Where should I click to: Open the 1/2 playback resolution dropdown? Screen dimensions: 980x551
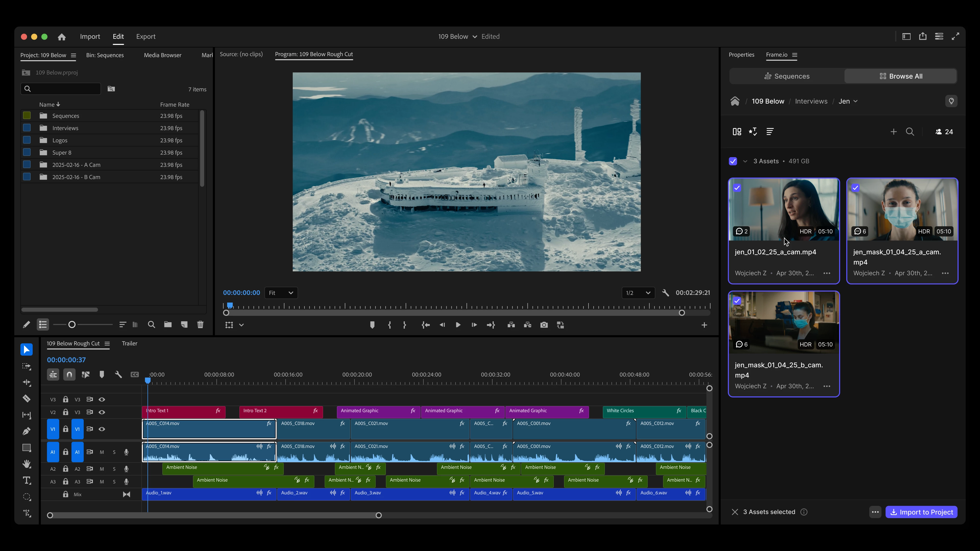point(638,293)
